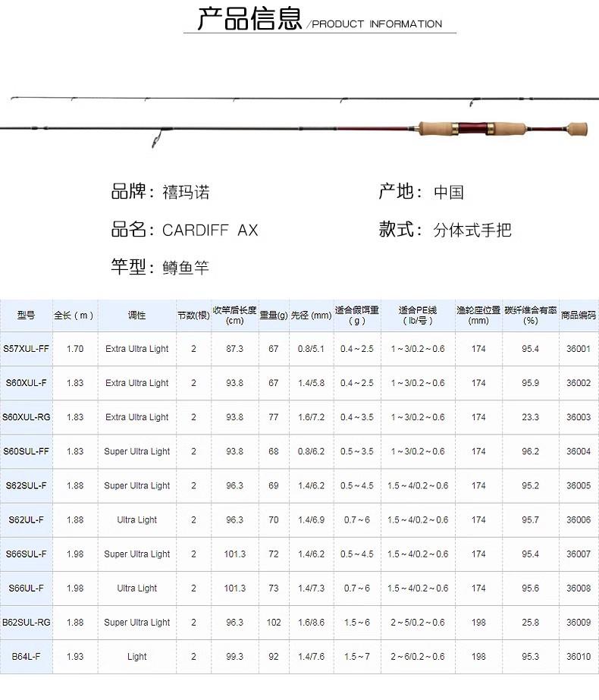Select the origin value 中国
The width and height of the screenshot is (599, 700).
pyautogui.click(x=448, y=193)
